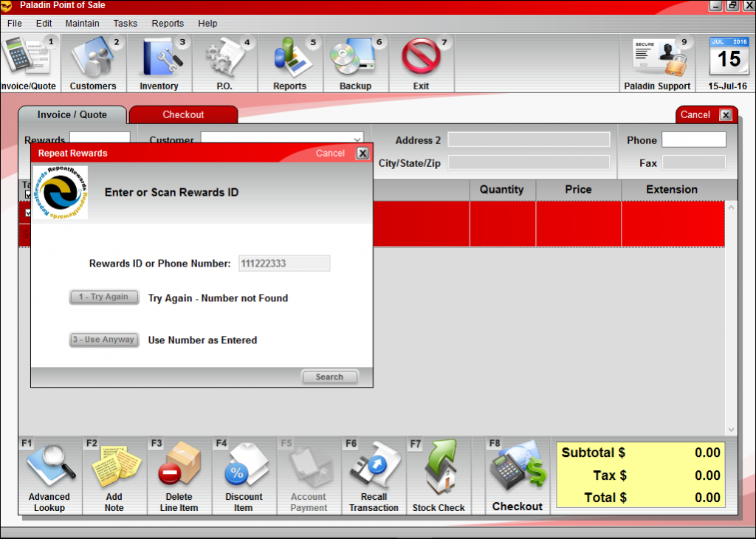Viewport: 756px width, 539px height.
Task: Click Cancel in Repeat Rewards title bar
Action: (x=330, y=154)
